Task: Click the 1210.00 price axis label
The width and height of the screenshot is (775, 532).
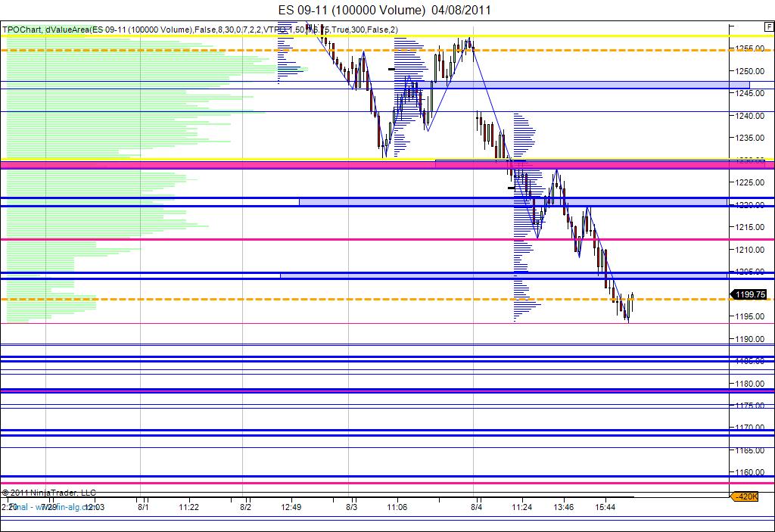Action: pos(750,250)
